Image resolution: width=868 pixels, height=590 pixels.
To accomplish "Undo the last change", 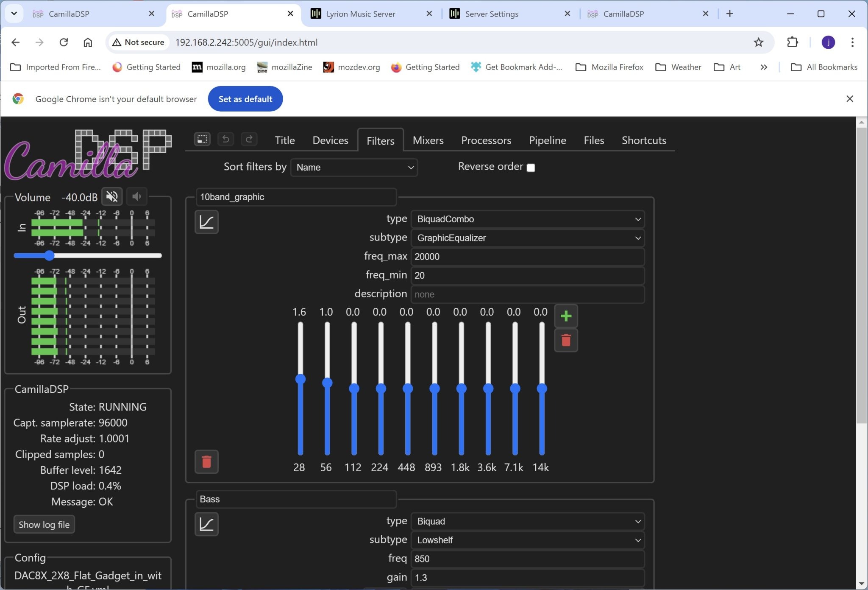I will (x=226, y=139).
